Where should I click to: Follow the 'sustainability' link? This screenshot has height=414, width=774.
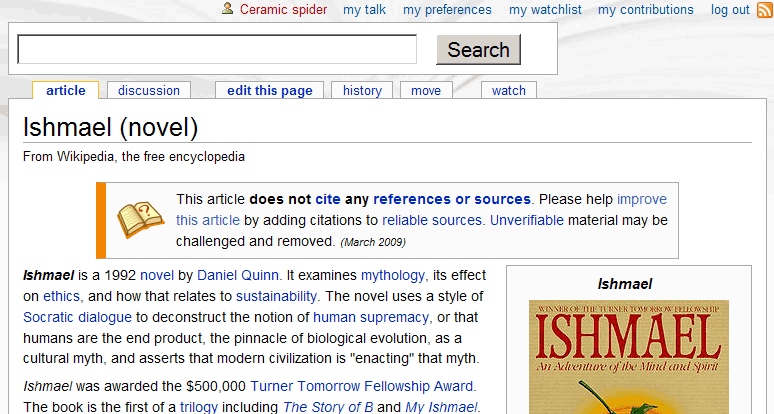point(276,296)
